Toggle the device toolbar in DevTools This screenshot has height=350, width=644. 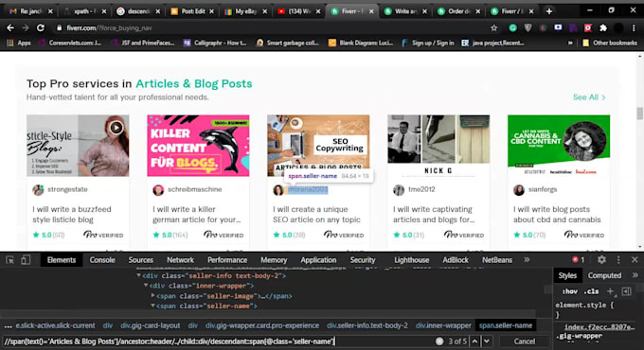(26, 260)
